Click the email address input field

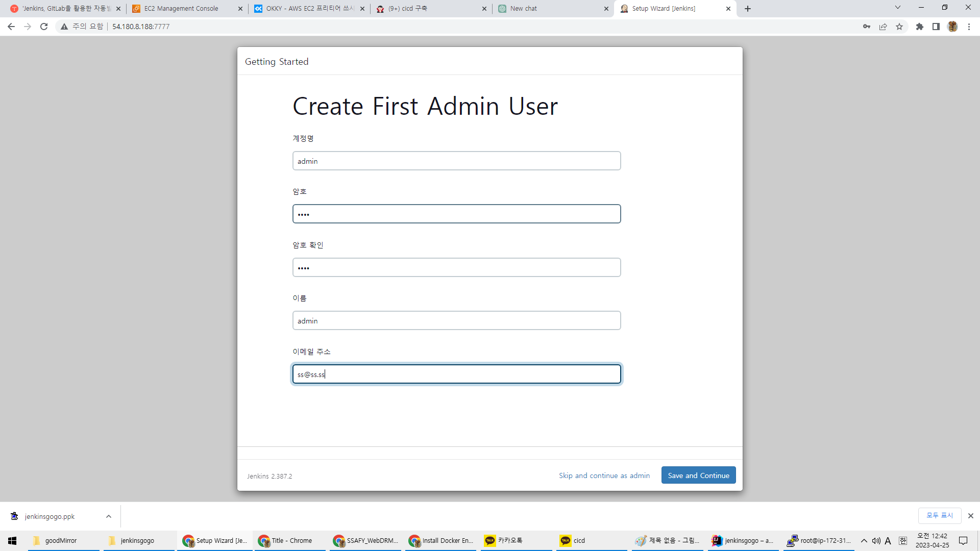tap(456, 374)
